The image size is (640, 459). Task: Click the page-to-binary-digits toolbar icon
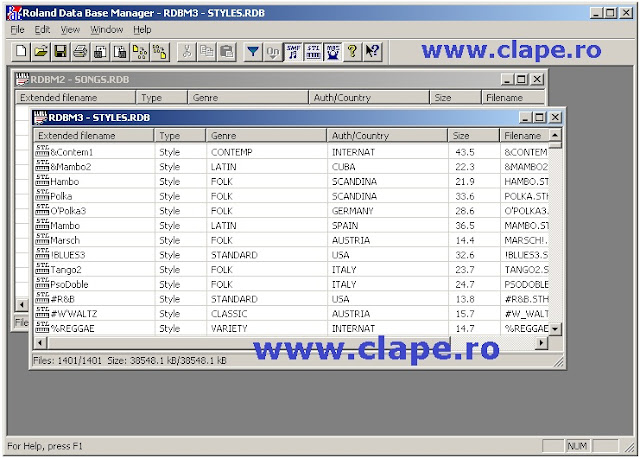(x=140, y=52)
